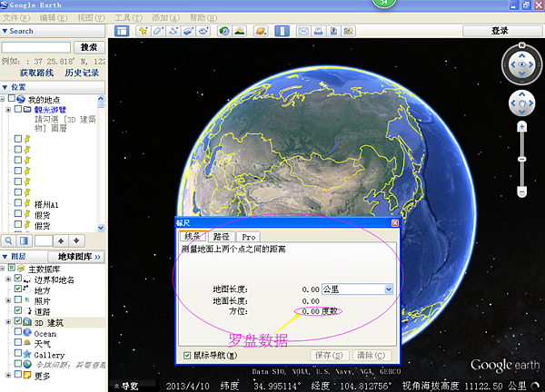The image size is (545, 392).
Task: Uncheck the 地方 layer checkbox
Action: coord(18,289)
